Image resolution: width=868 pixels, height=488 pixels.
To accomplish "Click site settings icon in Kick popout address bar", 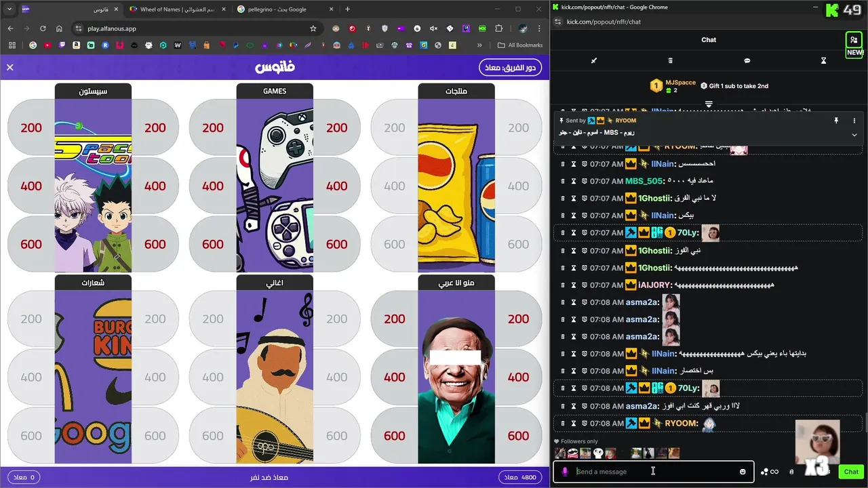I will tap(558, 22).
